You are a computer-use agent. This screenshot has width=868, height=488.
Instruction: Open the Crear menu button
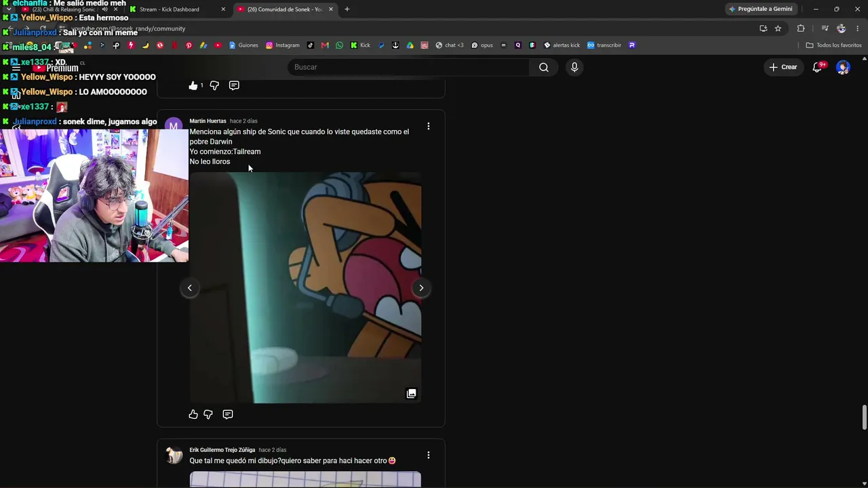(x=783, y=67)
